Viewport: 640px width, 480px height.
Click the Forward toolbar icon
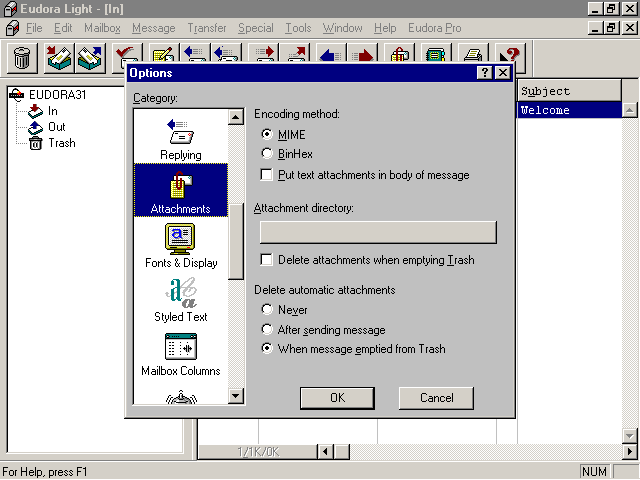tap(264, 54)
